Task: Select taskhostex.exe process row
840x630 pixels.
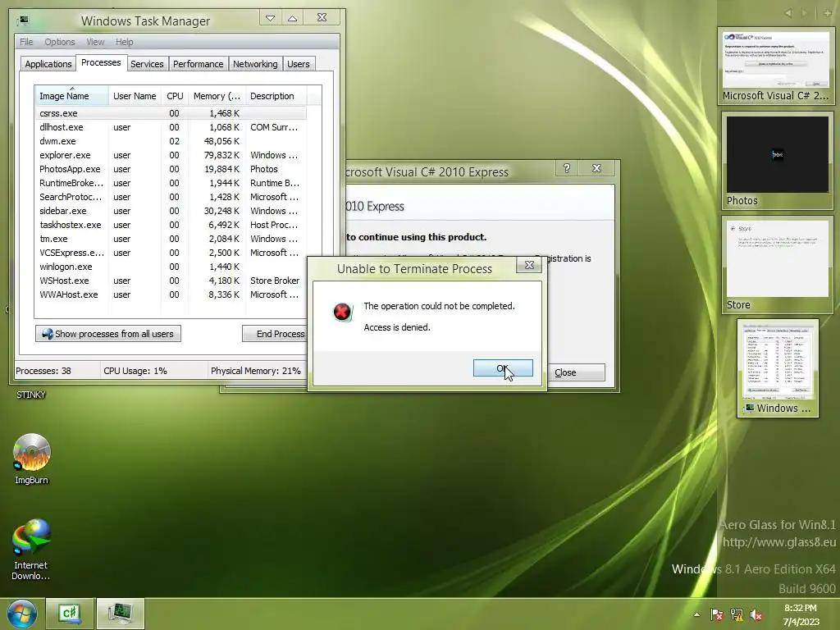Action: (x=171, y=225)
